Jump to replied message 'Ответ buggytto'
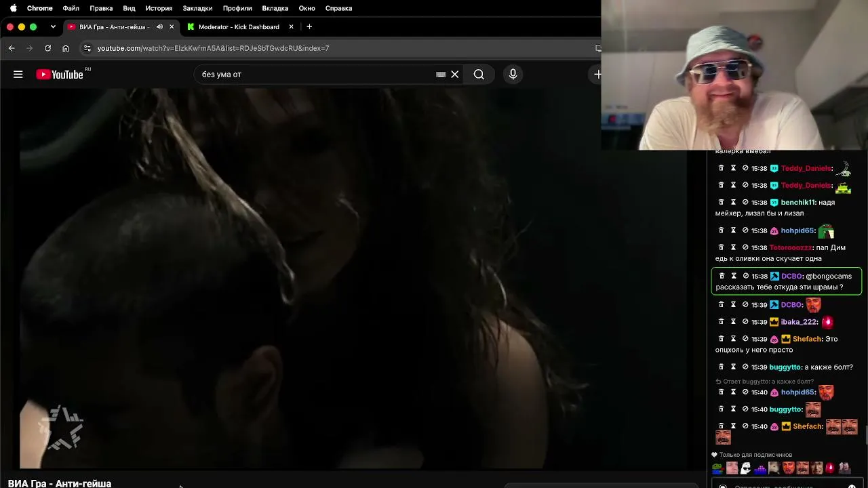 tap(765, 382)
